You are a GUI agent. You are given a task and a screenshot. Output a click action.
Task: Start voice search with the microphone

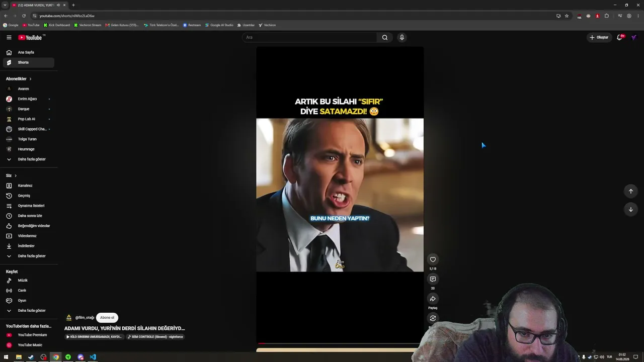[x=401, y=37]
